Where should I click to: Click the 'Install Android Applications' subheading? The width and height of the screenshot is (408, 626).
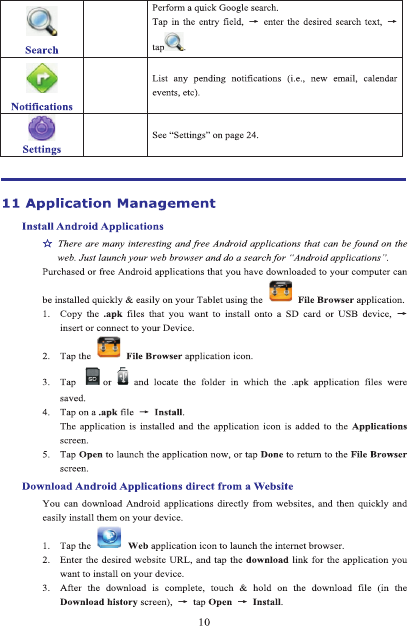93,226
